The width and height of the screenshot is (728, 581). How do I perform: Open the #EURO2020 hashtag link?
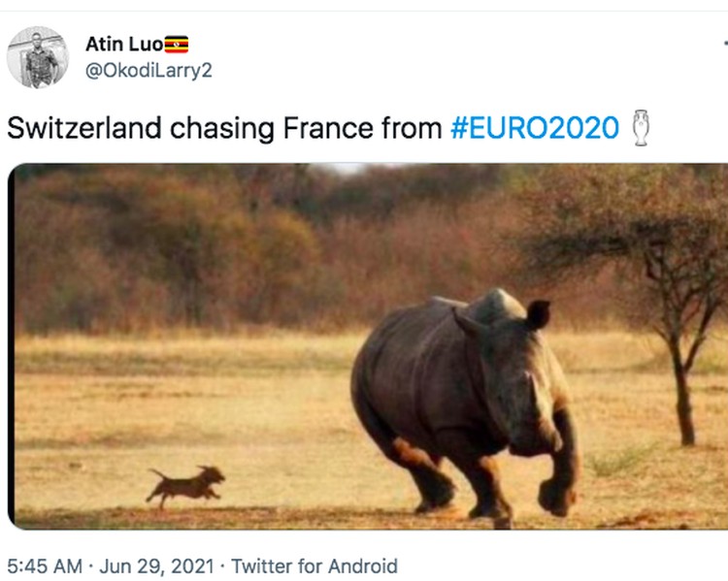pyautogui.click(x=535, y=128)
